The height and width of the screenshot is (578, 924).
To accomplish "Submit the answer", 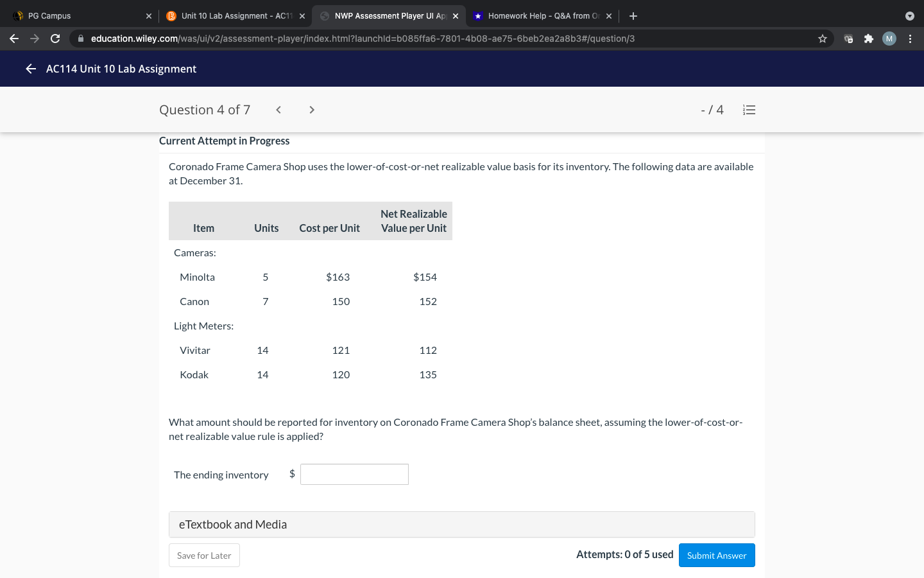I will coord(717,556).
